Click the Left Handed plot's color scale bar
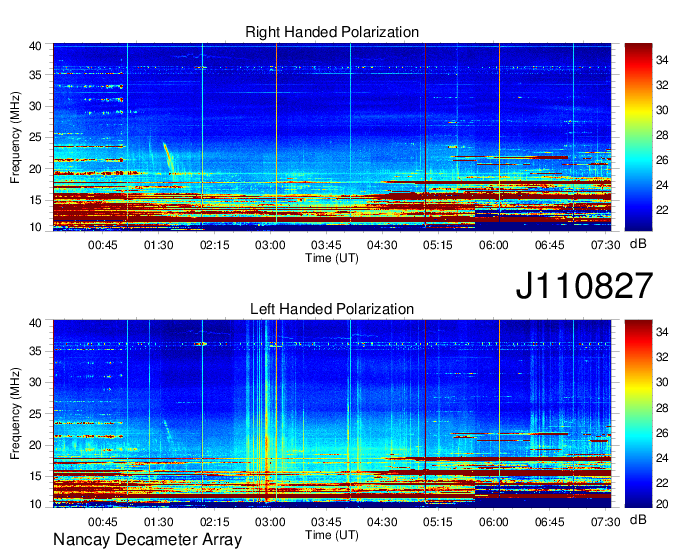Screen dimensions: 680x552 (x=638, y=414)
